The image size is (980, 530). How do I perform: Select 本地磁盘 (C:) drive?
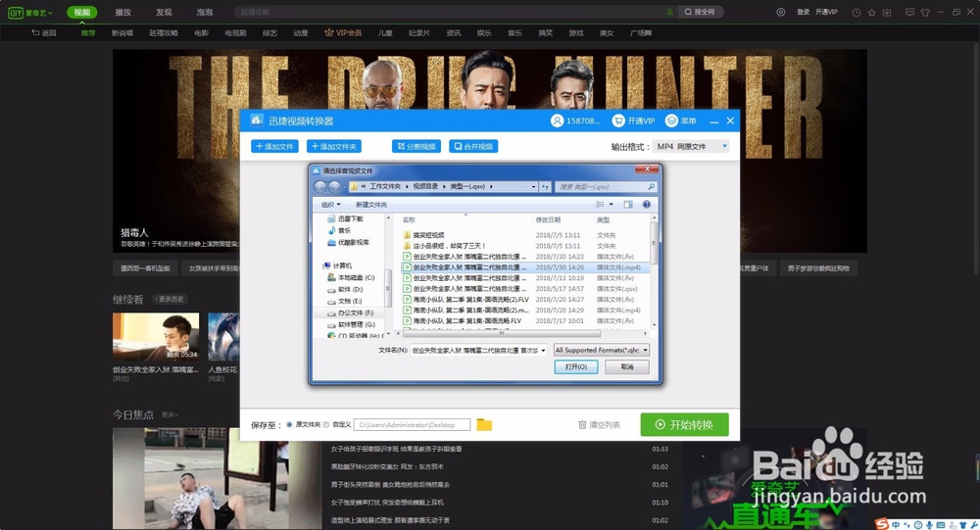(x=351, y=277)
